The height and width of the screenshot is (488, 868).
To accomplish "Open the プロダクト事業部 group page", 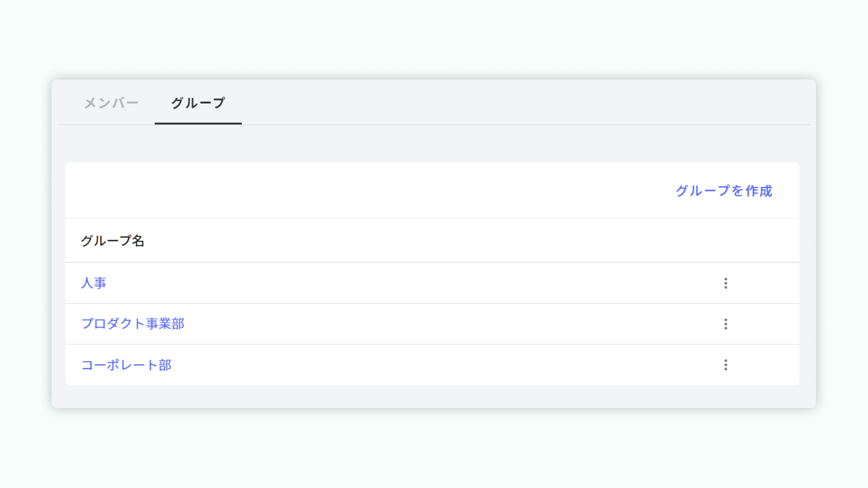I will 132,324.
